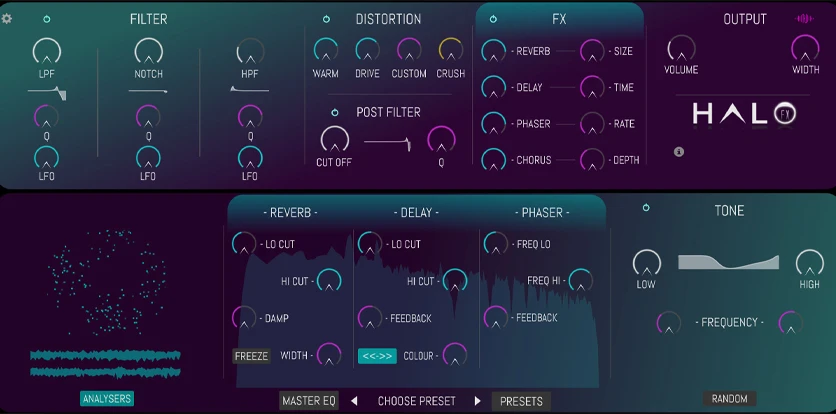Click the FX DELAY amount knob
Screen dimensions: 836x414
point(494,88)
